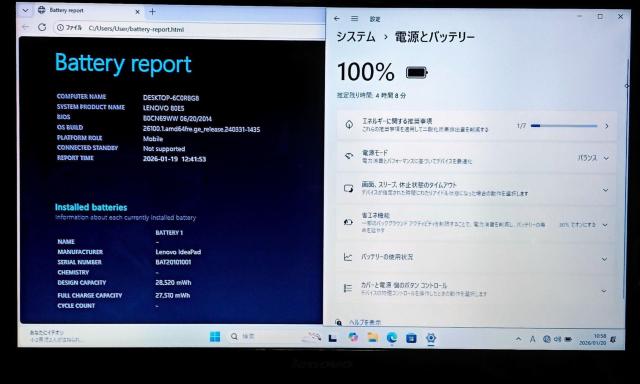This screenshot has height=384, width=640.
Task: Close the Battery report tab
Action: pyautogui.click(x=137, y=11)
